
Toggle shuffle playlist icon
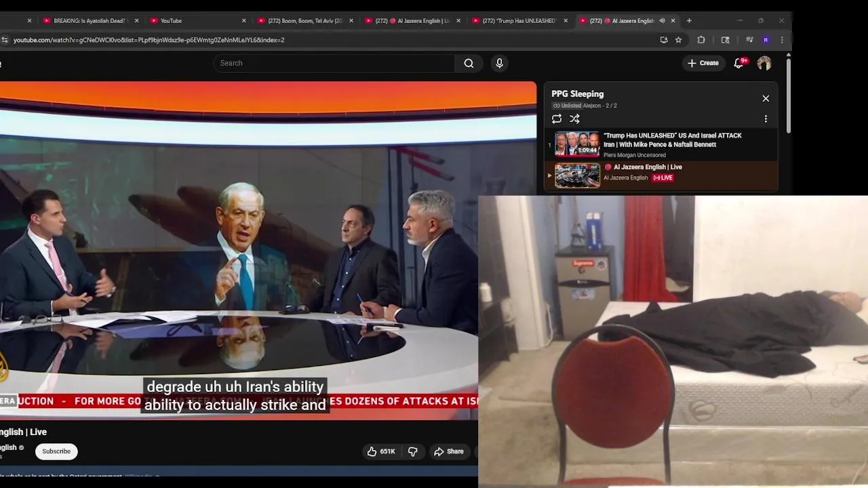(574, 119)
